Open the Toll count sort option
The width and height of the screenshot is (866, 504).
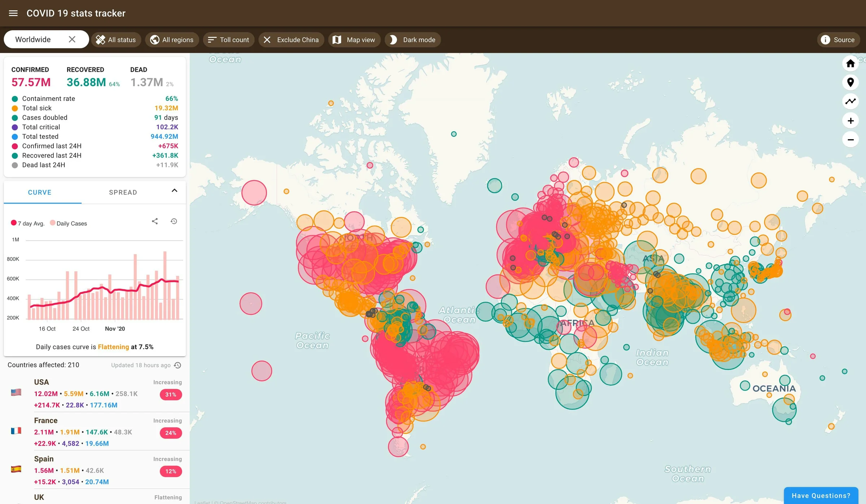228,40
